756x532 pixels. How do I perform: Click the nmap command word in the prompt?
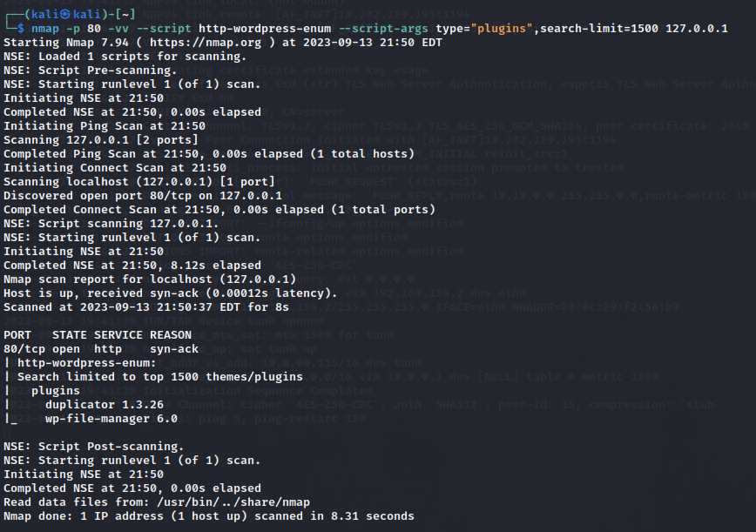[45, 29]
